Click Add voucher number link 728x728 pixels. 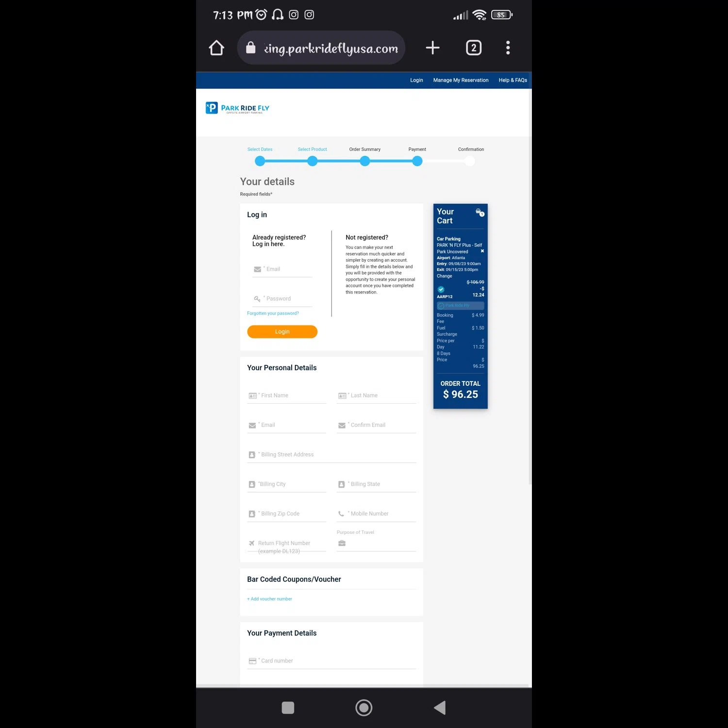(269, 599)
